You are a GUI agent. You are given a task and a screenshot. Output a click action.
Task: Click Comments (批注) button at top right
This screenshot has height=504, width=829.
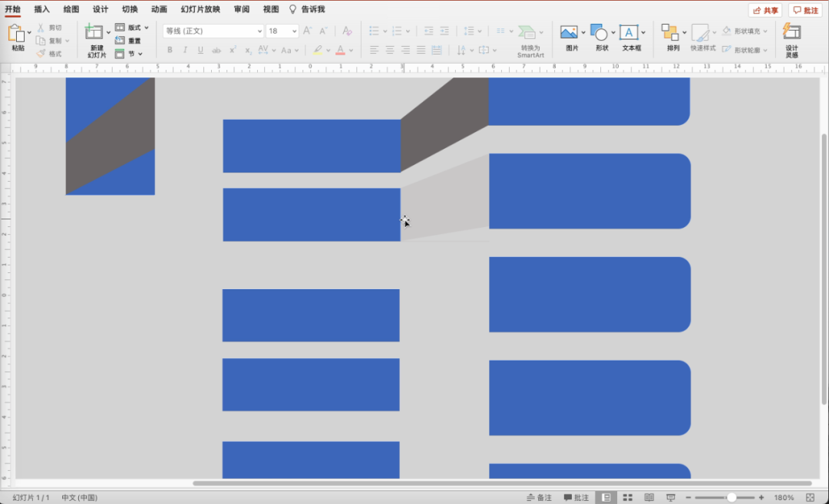point(806,10)
